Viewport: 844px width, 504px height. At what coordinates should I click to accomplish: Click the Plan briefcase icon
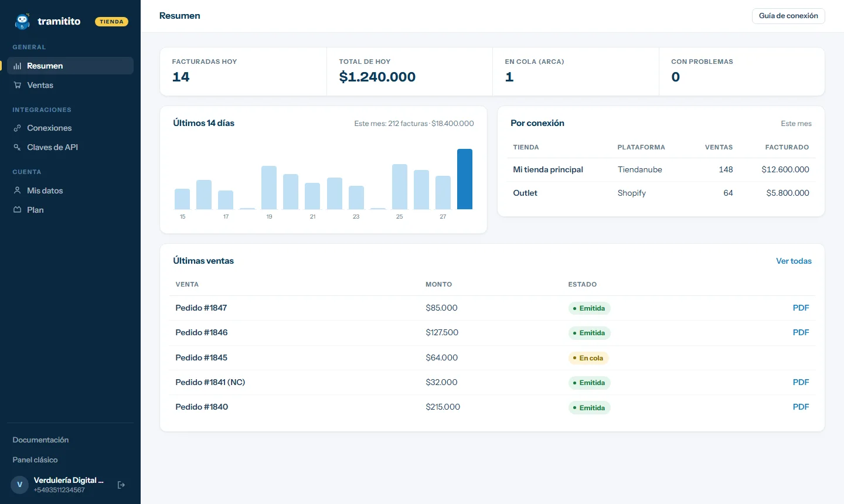pyautogui.click(x=18, y=210)
